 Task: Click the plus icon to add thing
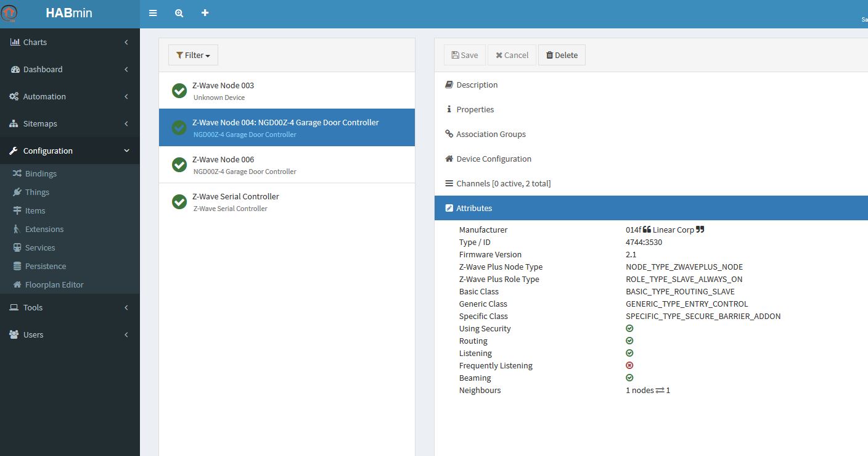[x=205, y=13]
